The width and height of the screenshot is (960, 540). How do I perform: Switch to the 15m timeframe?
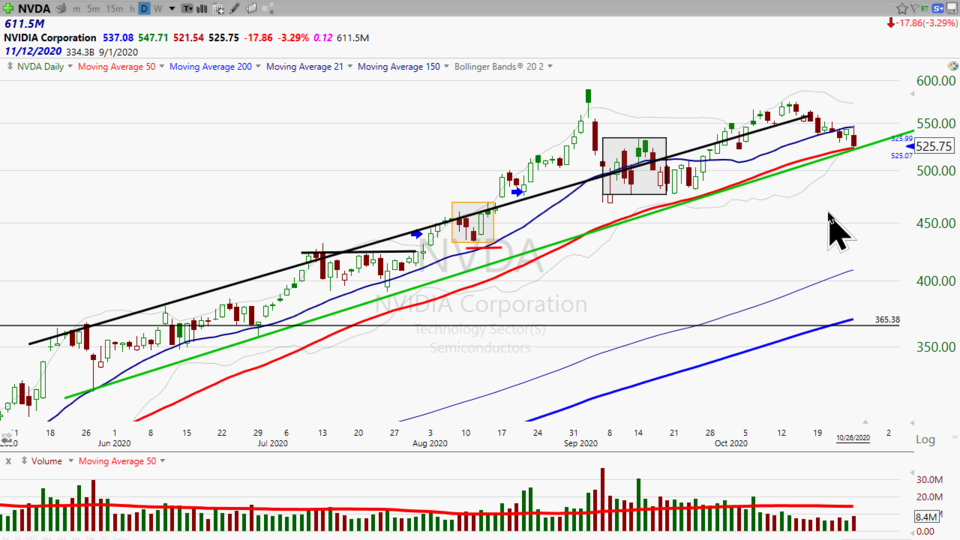[114, 9]
